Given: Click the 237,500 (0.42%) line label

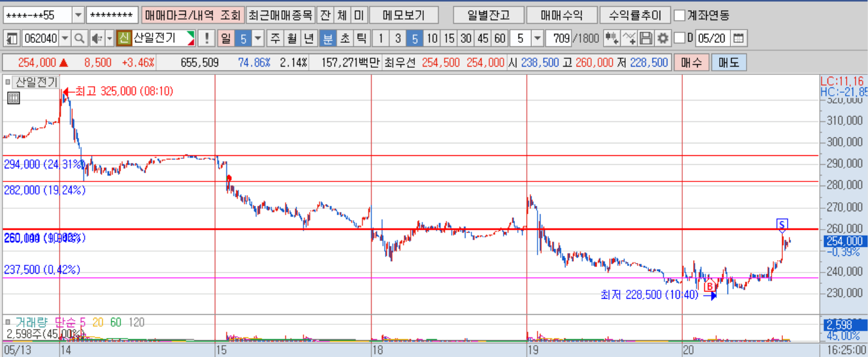Looking at the screenshot, I should 42,270.
